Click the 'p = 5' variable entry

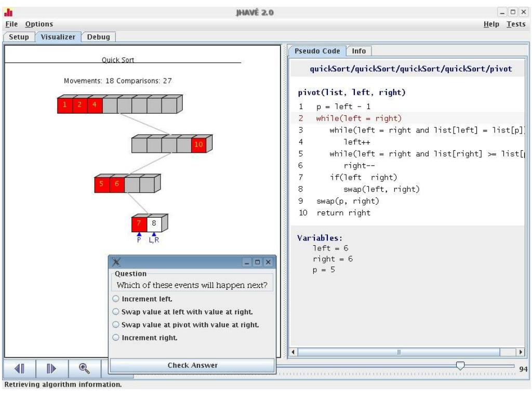coord(324,270)
